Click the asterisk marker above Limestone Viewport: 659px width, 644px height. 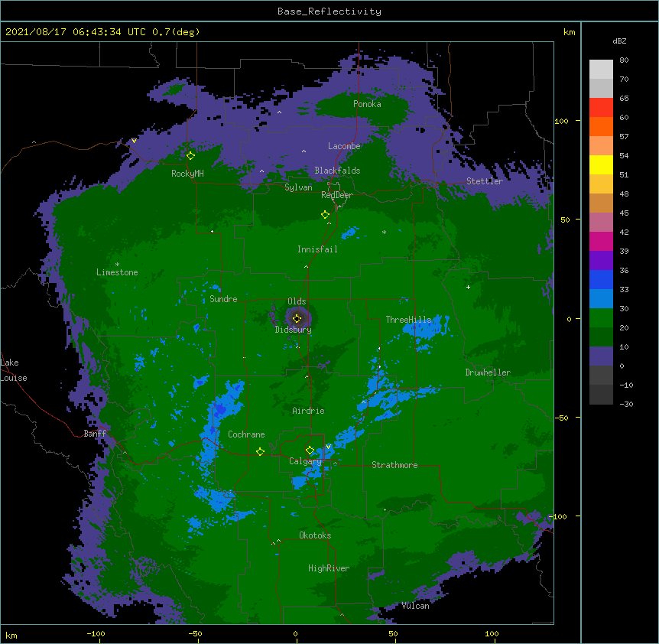pyautogui.click(x=117, y=265)
